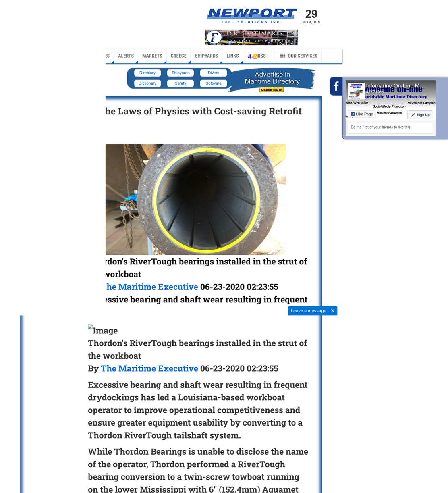Open the Infomarine page profile thumbnail
This screenshot has width=448, height=493.
click(x=357, y=91)
